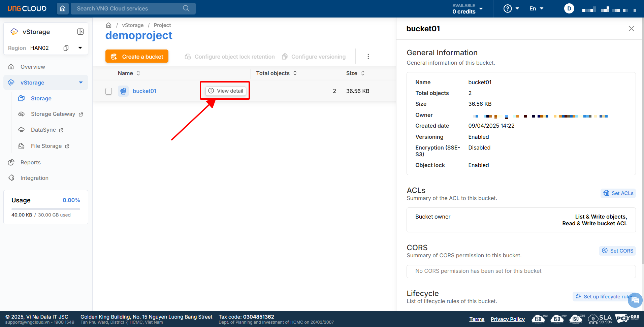Viewport: 644px width, 327px height.
Task: Click the search magnifier icon
Action: tap(186, 8)
